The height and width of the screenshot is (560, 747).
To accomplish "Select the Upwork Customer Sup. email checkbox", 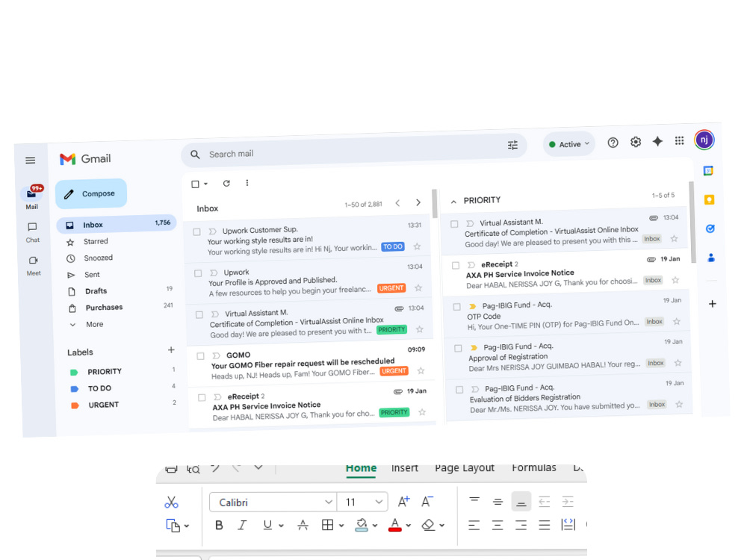I will (x=196, y=232).
